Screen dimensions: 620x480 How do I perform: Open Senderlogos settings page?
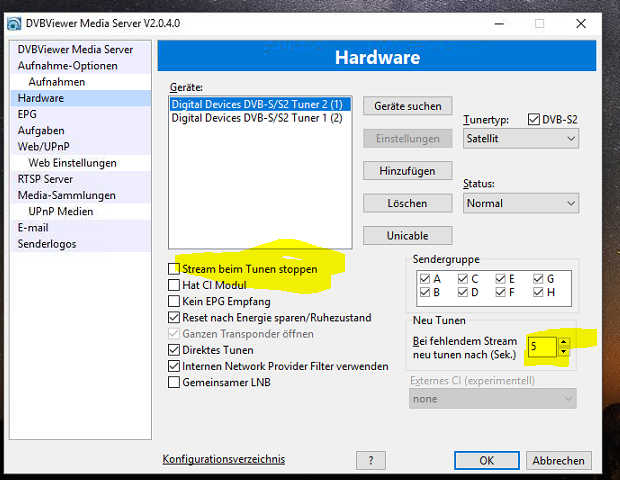[x=80, y=244]
